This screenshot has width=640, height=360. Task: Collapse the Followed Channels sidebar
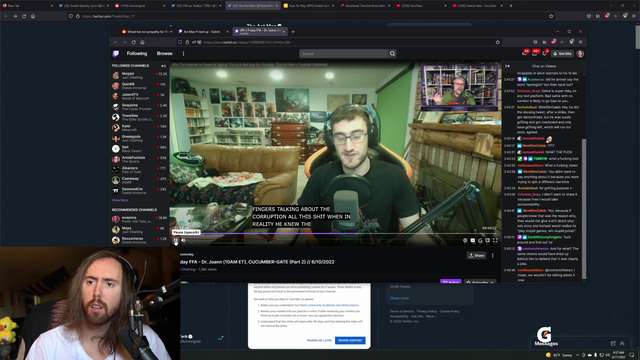tap(163, 66)
